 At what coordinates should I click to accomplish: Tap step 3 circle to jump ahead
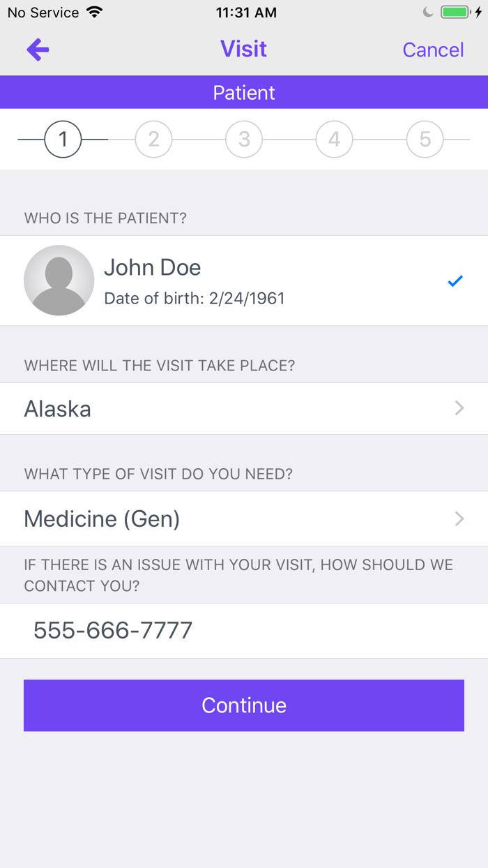point(243,139)
